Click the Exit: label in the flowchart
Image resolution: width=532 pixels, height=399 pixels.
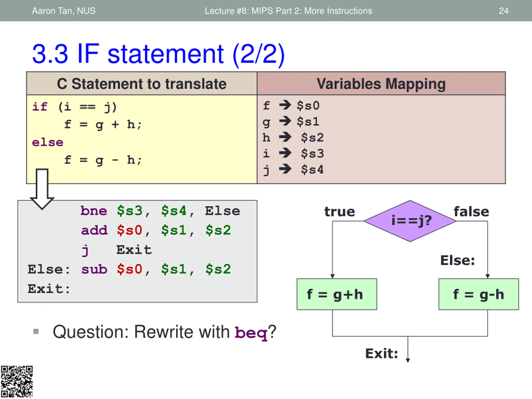pos(382,353)
